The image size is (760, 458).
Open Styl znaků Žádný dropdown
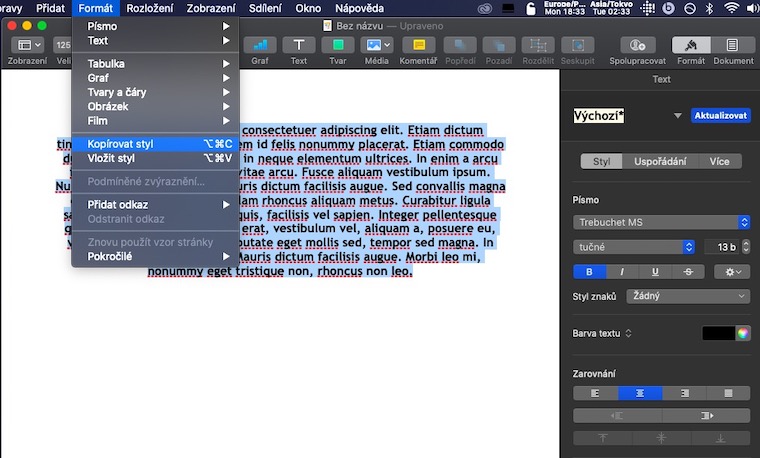(x=688, y=296)
